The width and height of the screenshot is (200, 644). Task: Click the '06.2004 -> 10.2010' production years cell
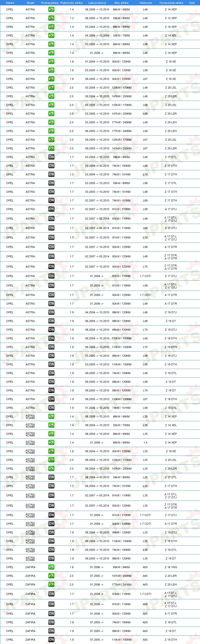click(x=97, y=321)
